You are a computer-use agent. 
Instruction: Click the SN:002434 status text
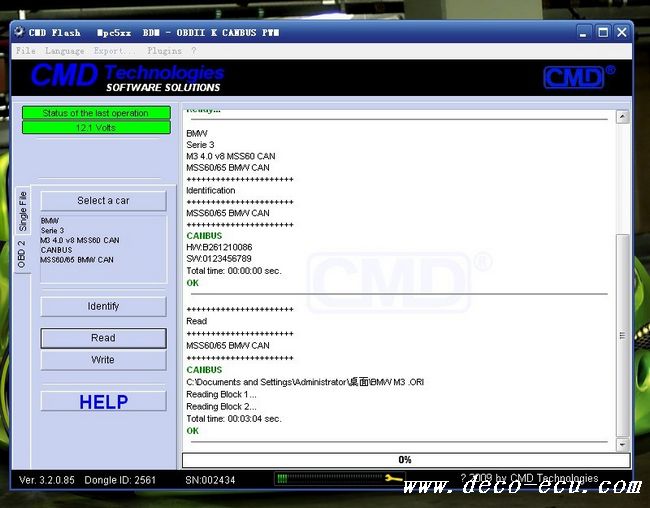210,480
